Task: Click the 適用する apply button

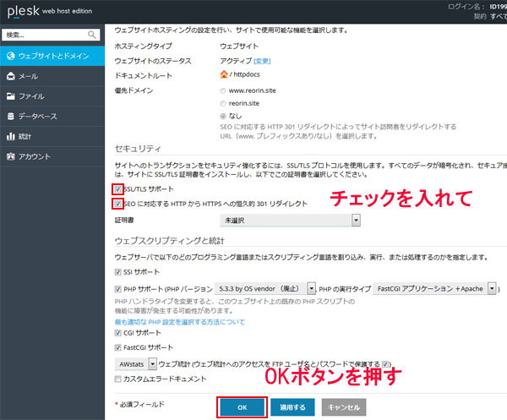Action: point(292,407)
